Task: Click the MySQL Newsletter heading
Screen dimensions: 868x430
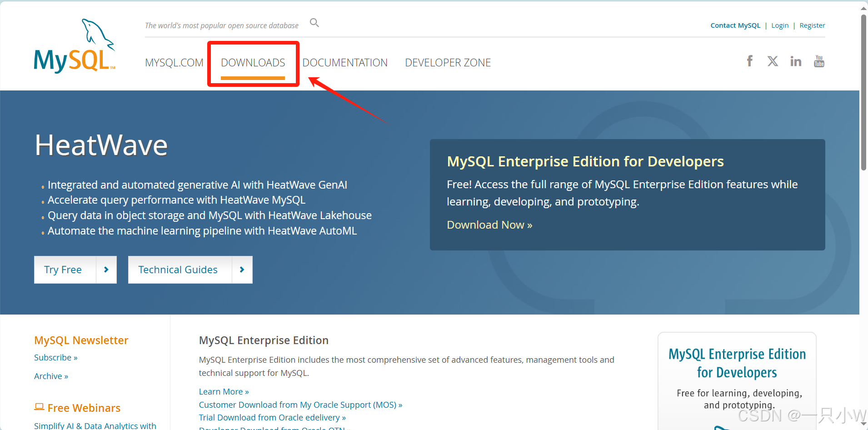Action: coord(81,340)
